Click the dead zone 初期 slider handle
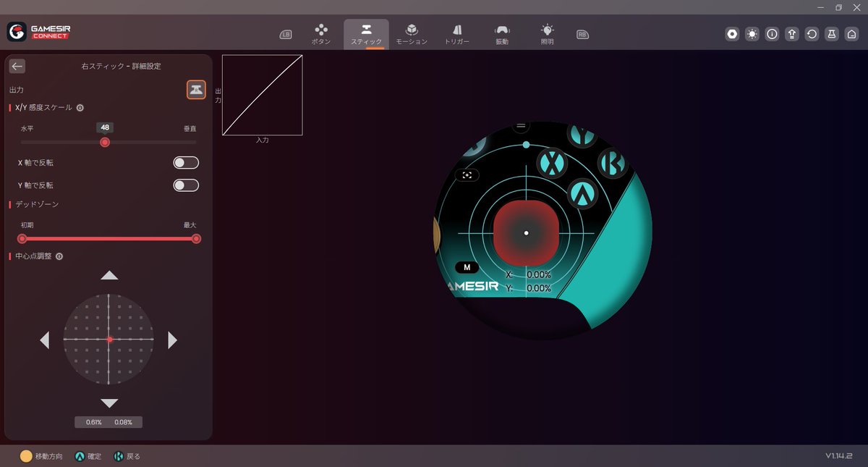The height and width of the screenshot is (467, 868). 22,238
